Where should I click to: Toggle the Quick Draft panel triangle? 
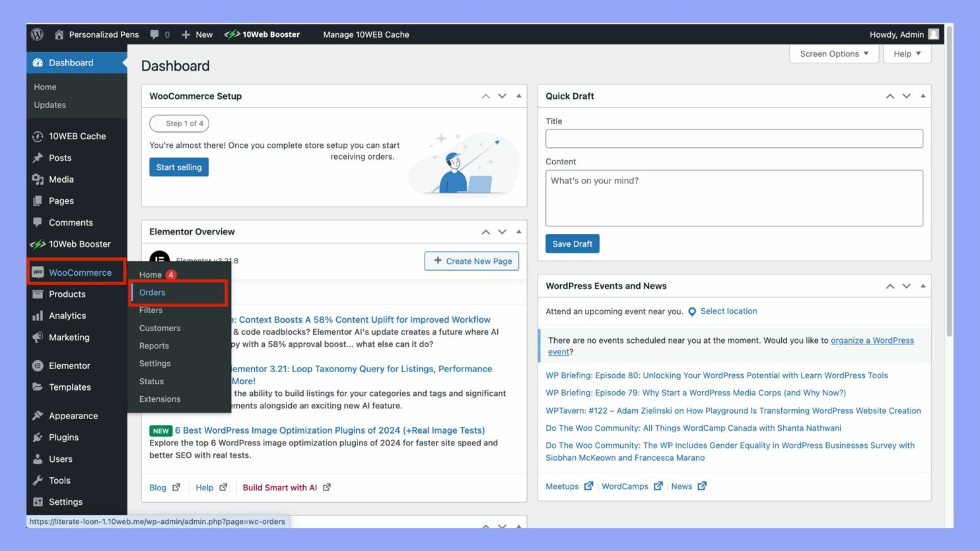923,96
